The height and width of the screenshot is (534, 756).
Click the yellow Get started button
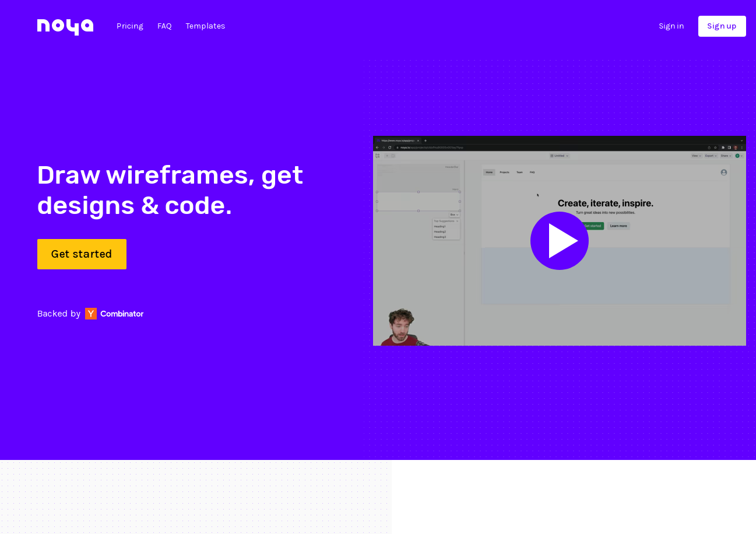pos(82,254)
